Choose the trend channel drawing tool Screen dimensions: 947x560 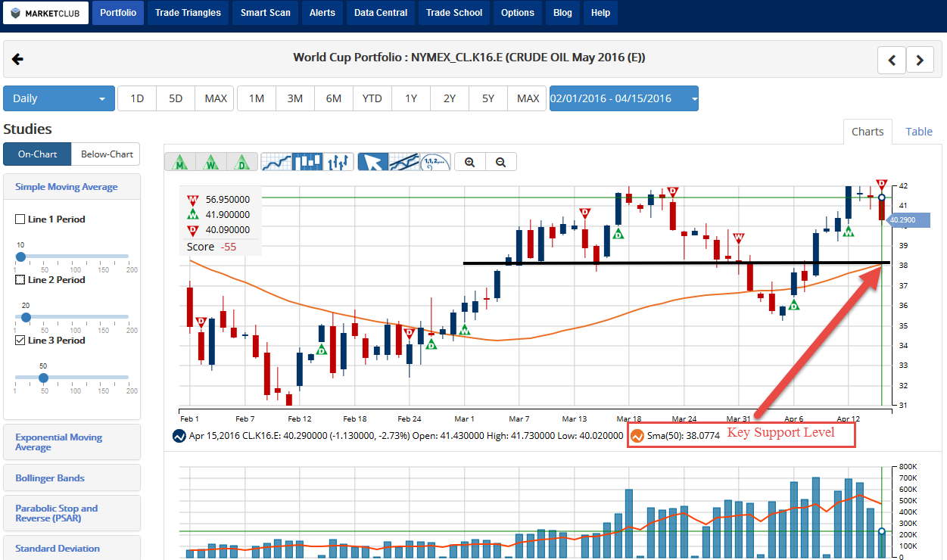point(404,162)
